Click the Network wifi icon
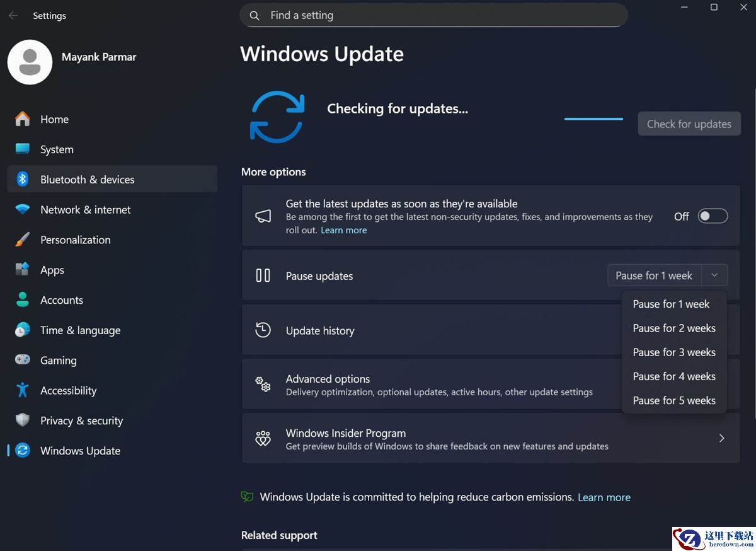Image resolution: width=756 pixels, height=551 pixels. click(x=23, y=209)
